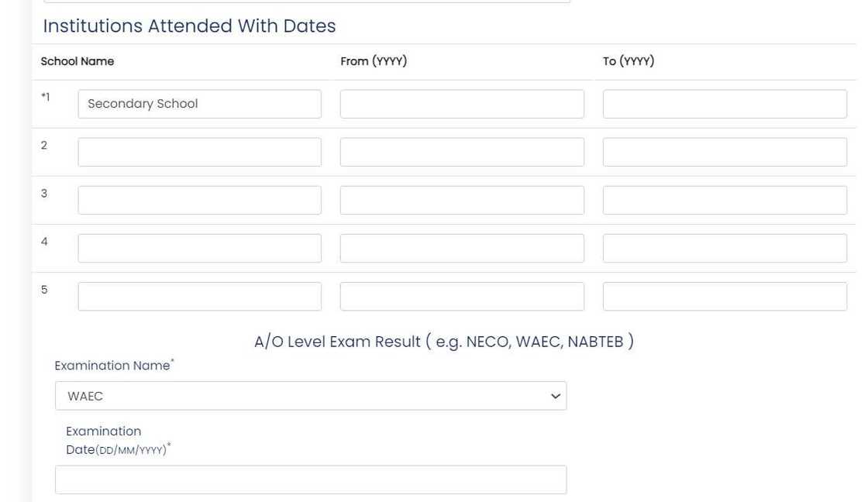Click the row 3 School Name input

pos(199,200)
